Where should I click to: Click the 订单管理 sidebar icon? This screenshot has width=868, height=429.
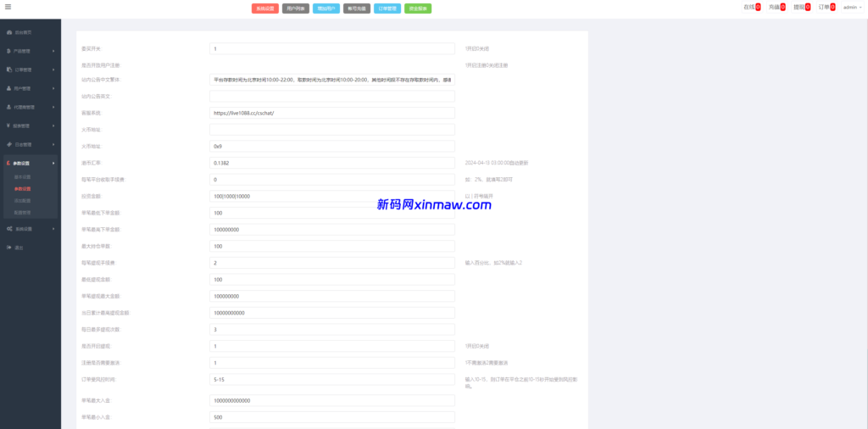(8, 70)
